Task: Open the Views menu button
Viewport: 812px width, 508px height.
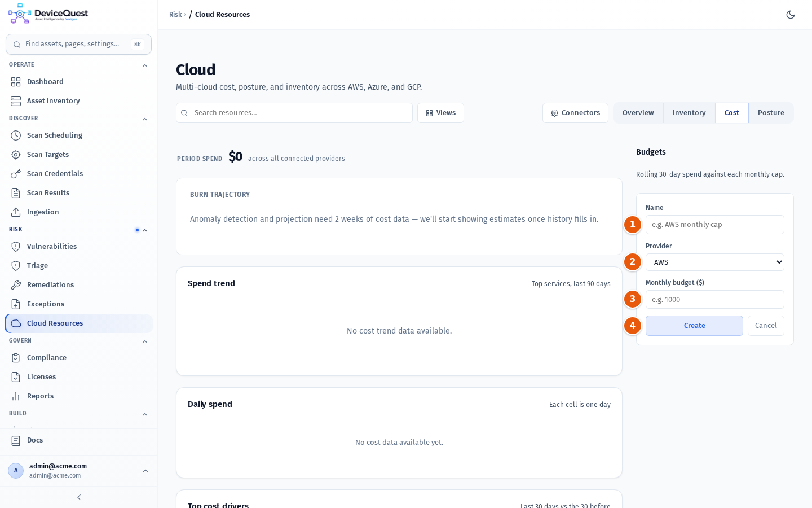Action: point(440,113)
